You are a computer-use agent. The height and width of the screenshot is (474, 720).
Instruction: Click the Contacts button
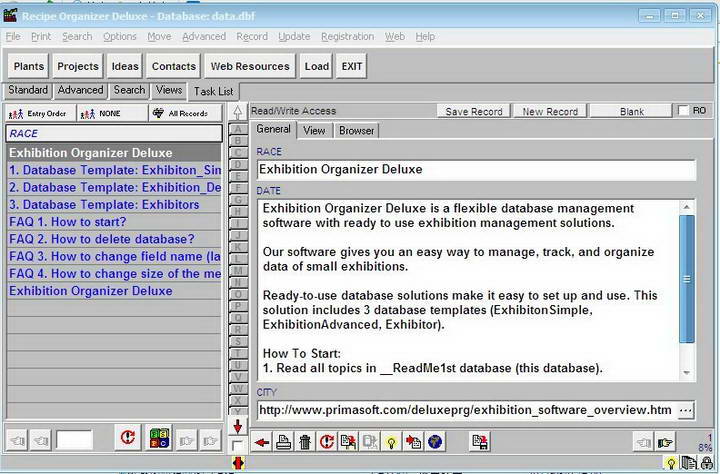point(174,66)
